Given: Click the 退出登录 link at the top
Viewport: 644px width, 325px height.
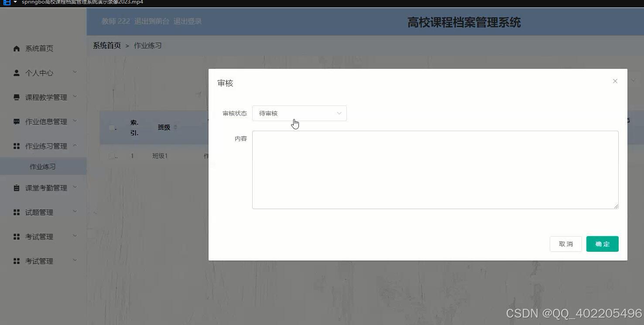Looking at the screenshot, I should (x=187, y=20).
